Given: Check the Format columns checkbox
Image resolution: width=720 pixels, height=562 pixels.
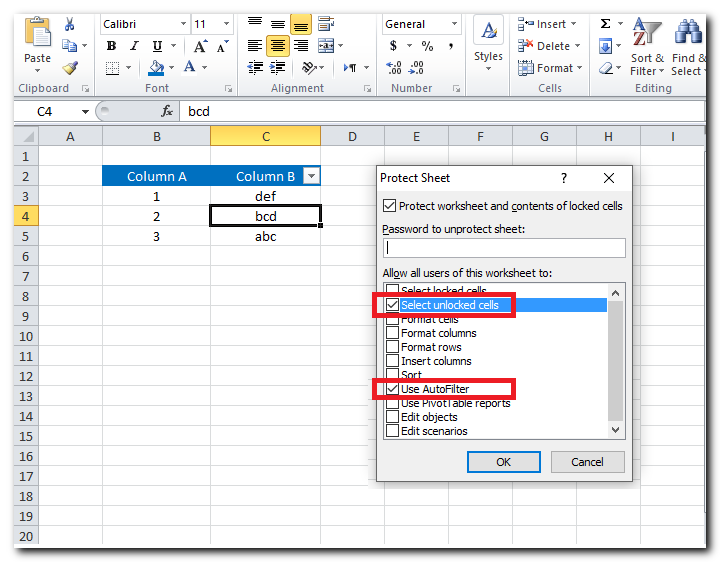Looking at the screenshot, I should click(x=393, y=333).
